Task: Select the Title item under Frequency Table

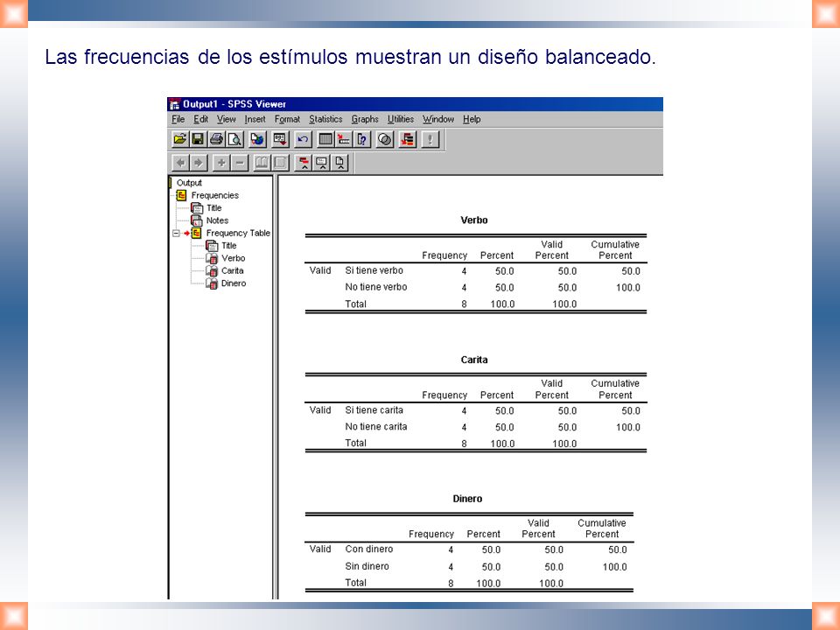Action: coord(228,245)
